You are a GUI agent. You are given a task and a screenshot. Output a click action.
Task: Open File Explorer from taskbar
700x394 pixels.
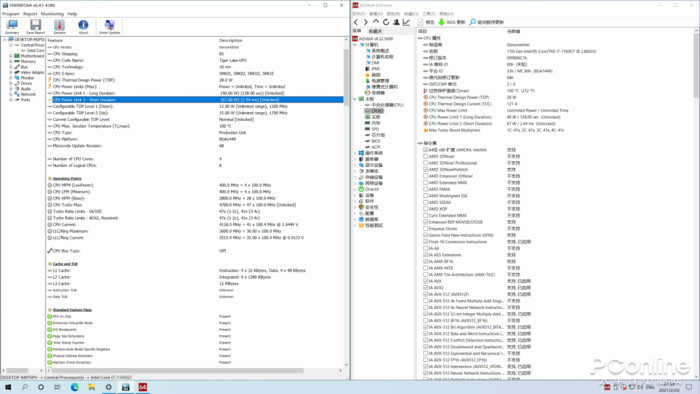[92, 387]
